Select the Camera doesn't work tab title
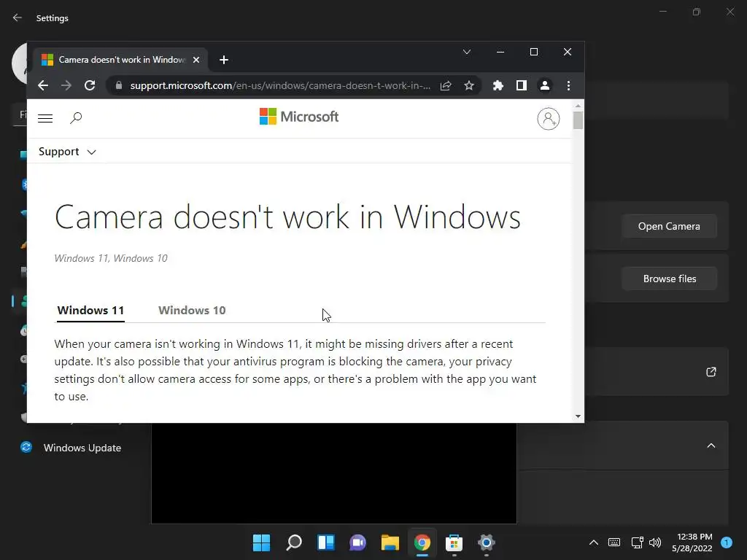Screen dimensions: 747x560 click(122, 60)
